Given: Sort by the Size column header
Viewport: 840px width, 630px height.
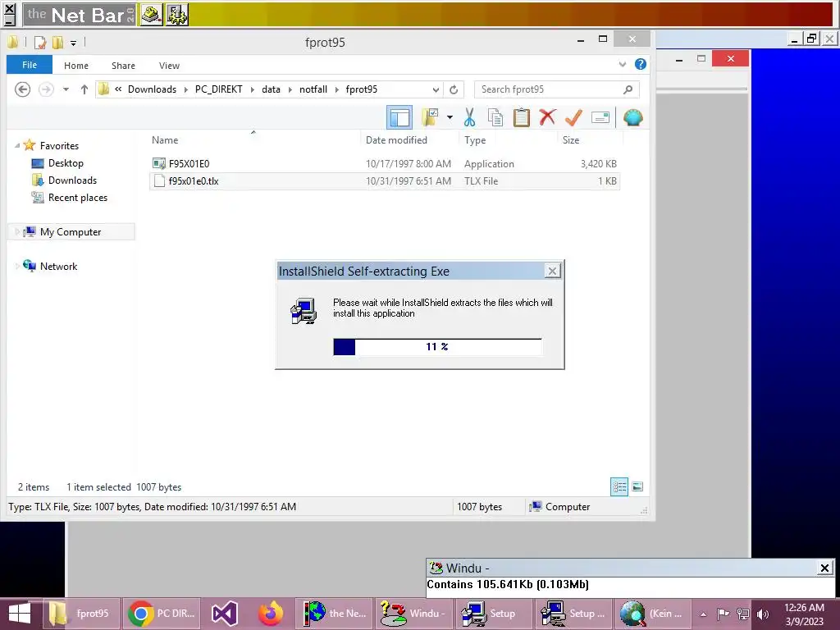Looking at the screenshot, I should coord(571,140).
